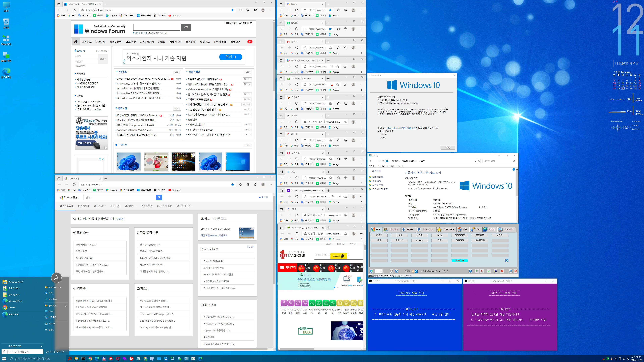Click the Windows Forum search text field
The height and width of the screenshot is (362, 644).
pyautogui.click(x=156, y=27)
